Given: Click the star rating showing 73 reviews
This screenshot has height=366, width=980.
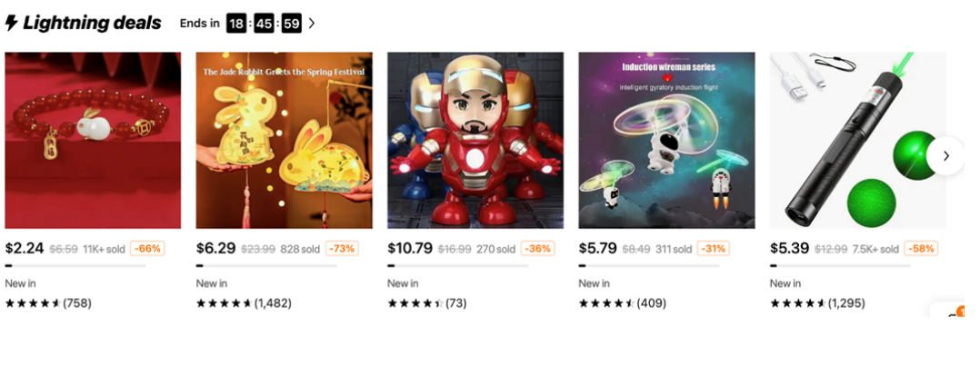Looking at the screenshot, I should pos(427,303).
